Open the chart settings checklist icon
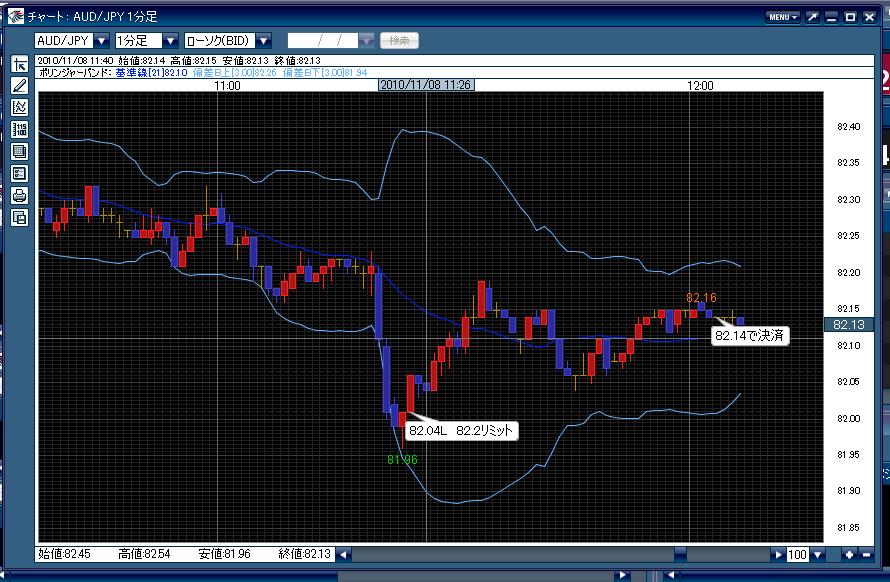The height and width of the screenshot is (582, 890). [x=19, y=174]
